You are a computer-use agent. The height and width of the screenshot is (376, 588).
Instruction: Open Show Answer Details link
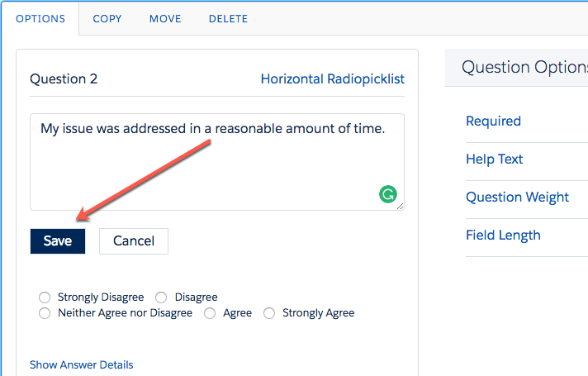click(x=82, y=364)
